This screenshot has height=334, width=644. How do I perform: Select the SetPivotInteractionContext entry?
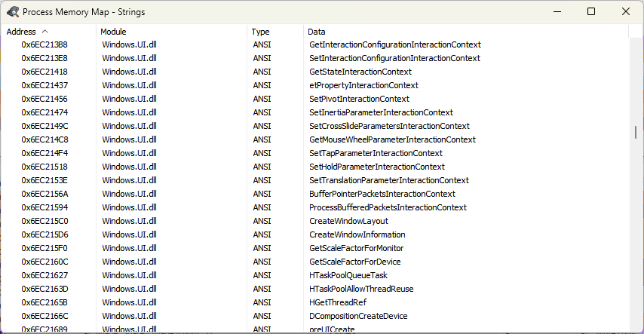coord(359,99)
